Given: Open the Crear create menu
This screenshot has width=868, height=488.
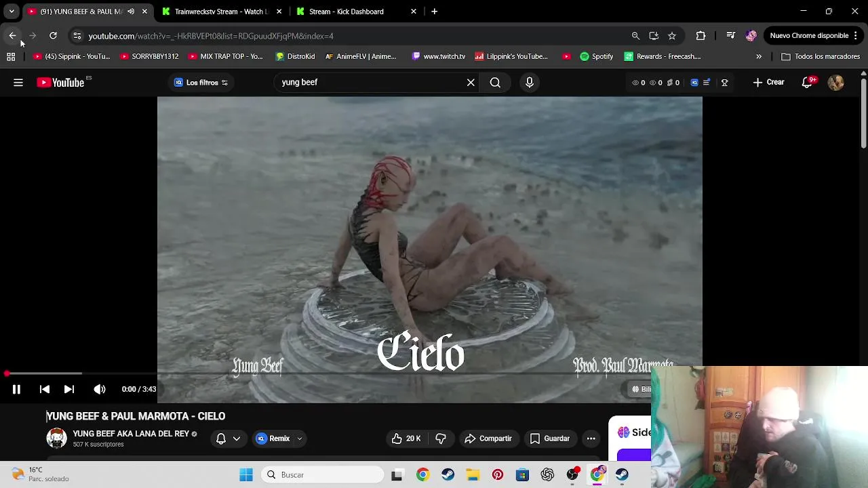Looking at the screenshot, I should pos(768,83).
